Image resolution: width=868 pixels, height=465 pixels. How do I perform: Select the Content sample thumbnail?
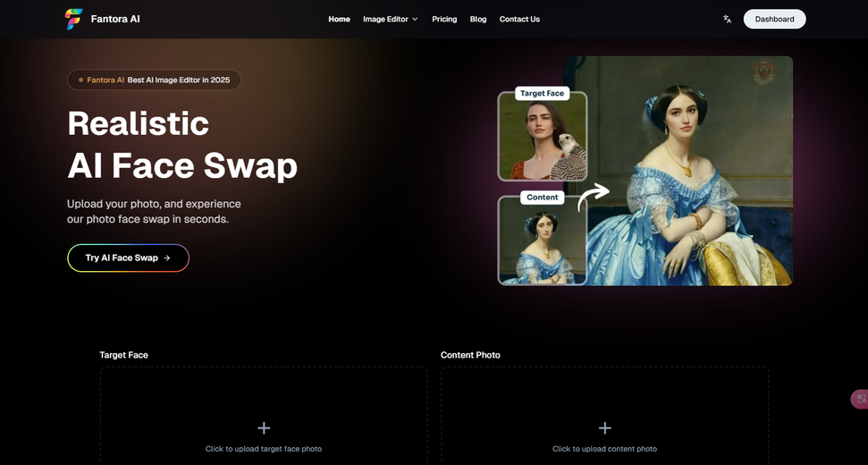(x=543, y=241)
